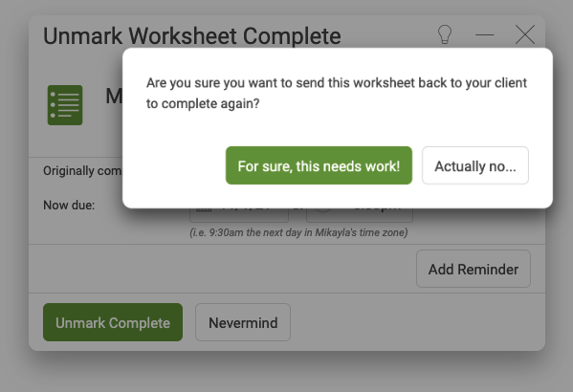Click the calendar icon in date field

204,210
